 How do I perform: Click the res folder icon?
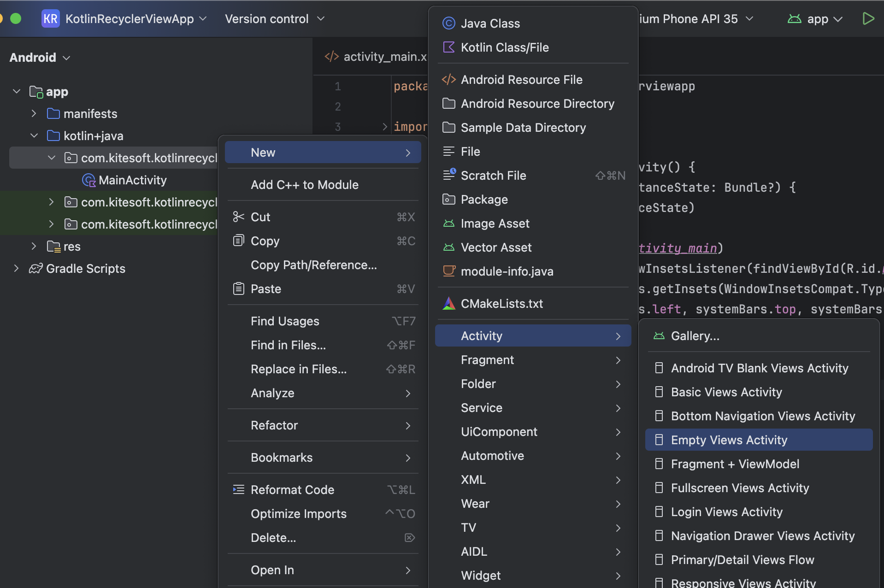click(x=53, y=247)
